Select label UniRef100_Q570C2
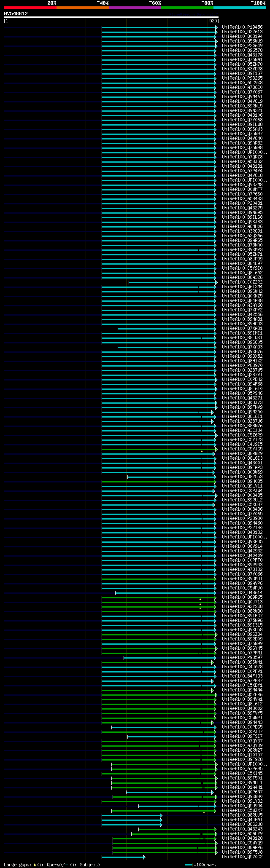The width and height of the screenshot is (270, 868). pos(242,857)
